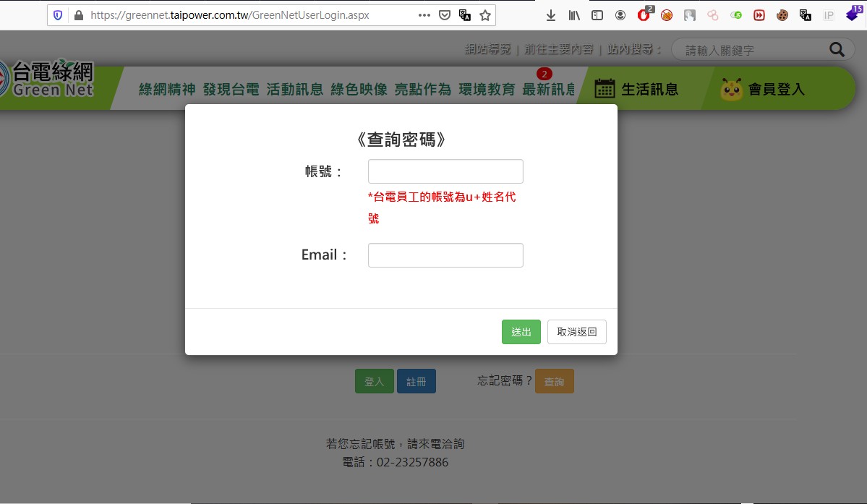
Task: Click the IP extension icon
Action: [x=828, y=15]
